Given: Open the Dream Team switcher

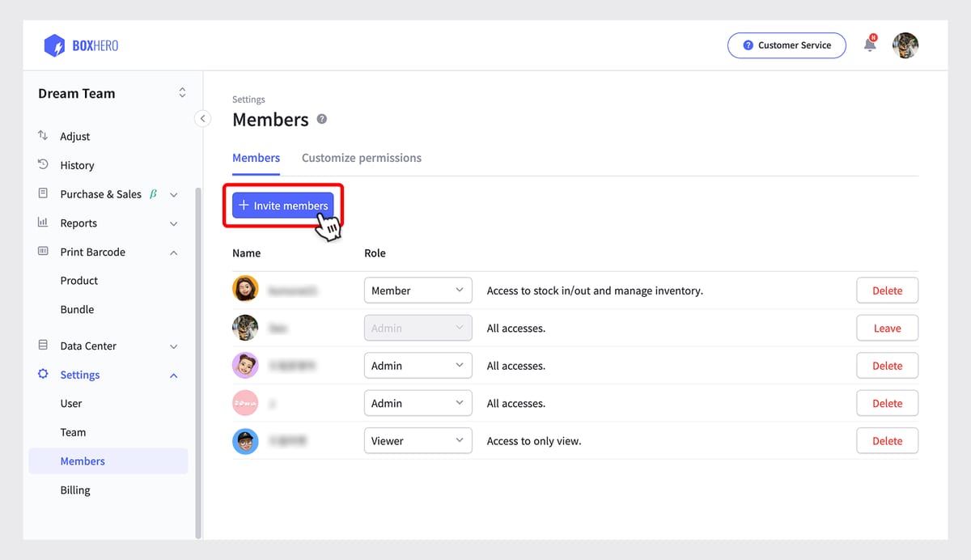Looking at the screenshot, I should (182, 93).
